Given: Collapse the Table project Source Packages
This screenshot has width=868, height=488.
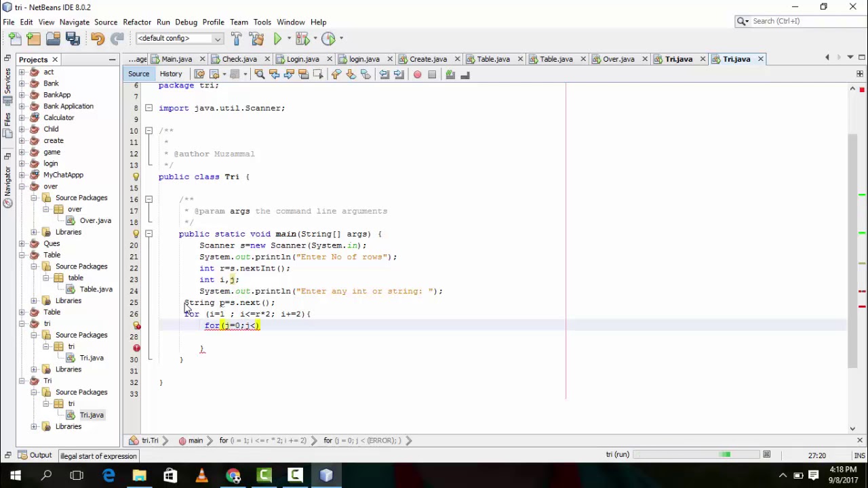Looking at the screenshot, I should point(34,266).
